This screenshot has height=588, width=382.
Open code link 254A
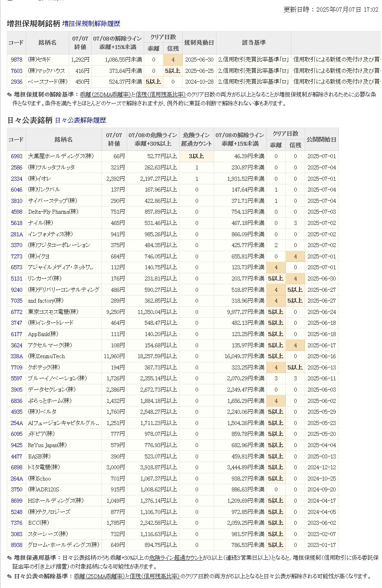[17, 423]
